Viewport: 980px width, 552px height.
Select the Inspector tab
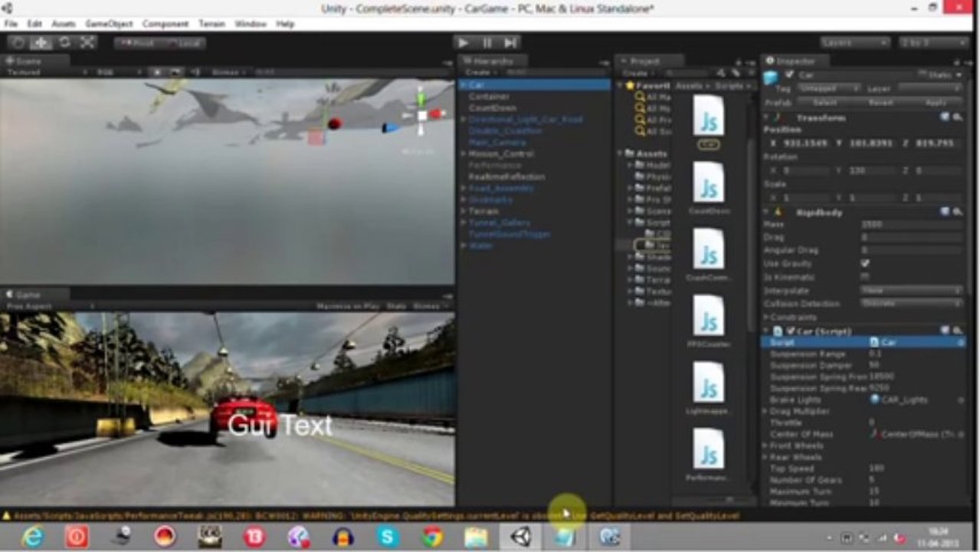point(795,61)
